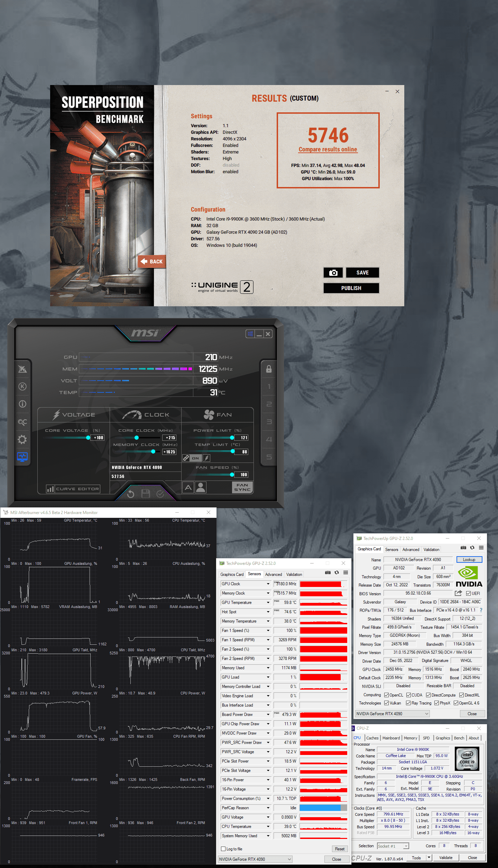Click the refresh icon in GPU-Z Sensors window
Screen dimensions: 498x868
click(336, 573)
